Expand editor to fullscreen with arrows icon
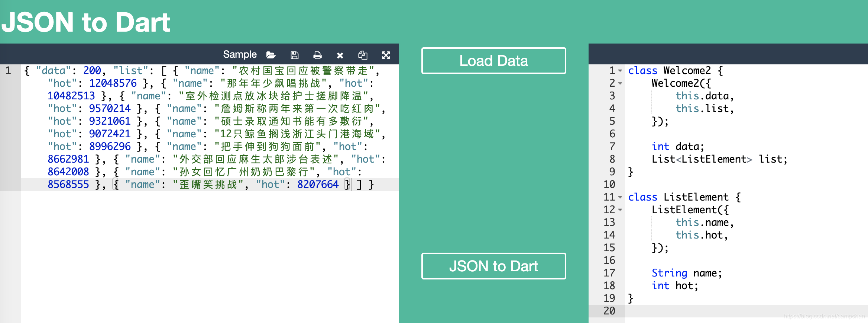This screenshot has width=868, height=323. coord(386,55)
